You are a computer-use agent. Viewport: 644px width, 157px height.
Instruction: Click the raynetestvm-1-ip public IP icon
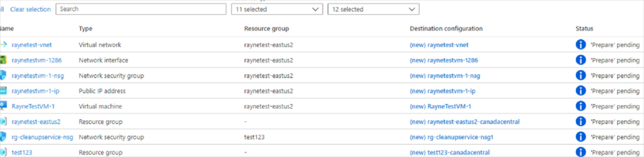click(x=3, y=91)
